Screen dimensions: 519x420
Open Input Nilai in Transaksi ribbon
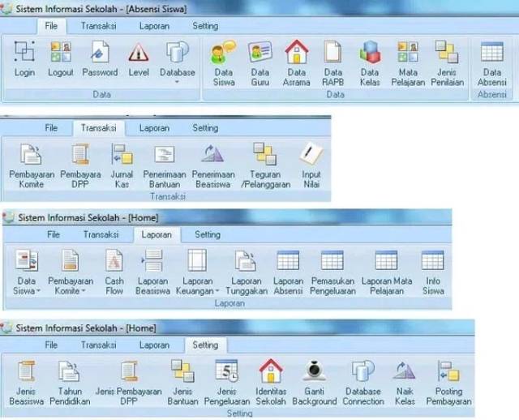point(311,156)
